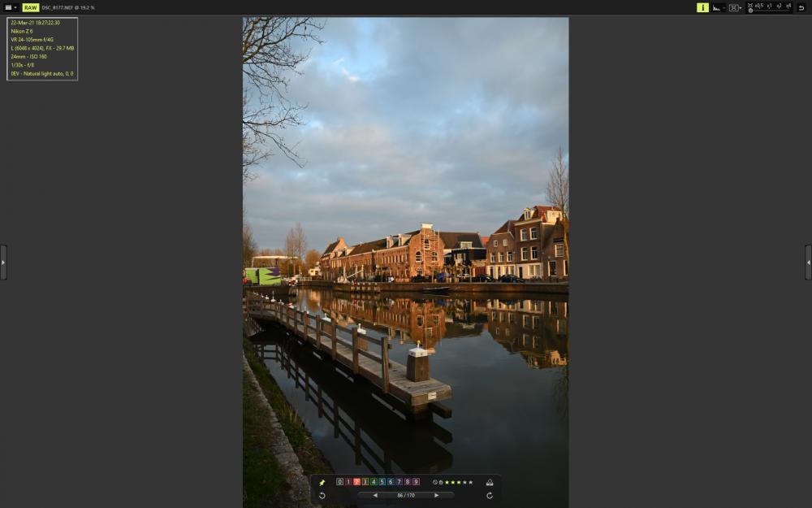Open the viewer mode dropdown at top-left
This screenshot has height=508, width=812.
(x=11, y=8)
